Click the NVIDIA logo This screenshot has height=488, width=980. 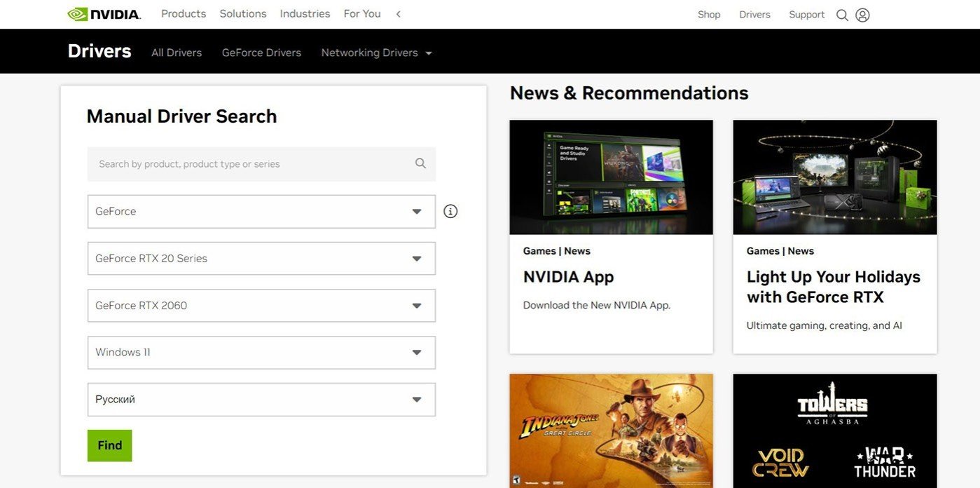[104, 14]
